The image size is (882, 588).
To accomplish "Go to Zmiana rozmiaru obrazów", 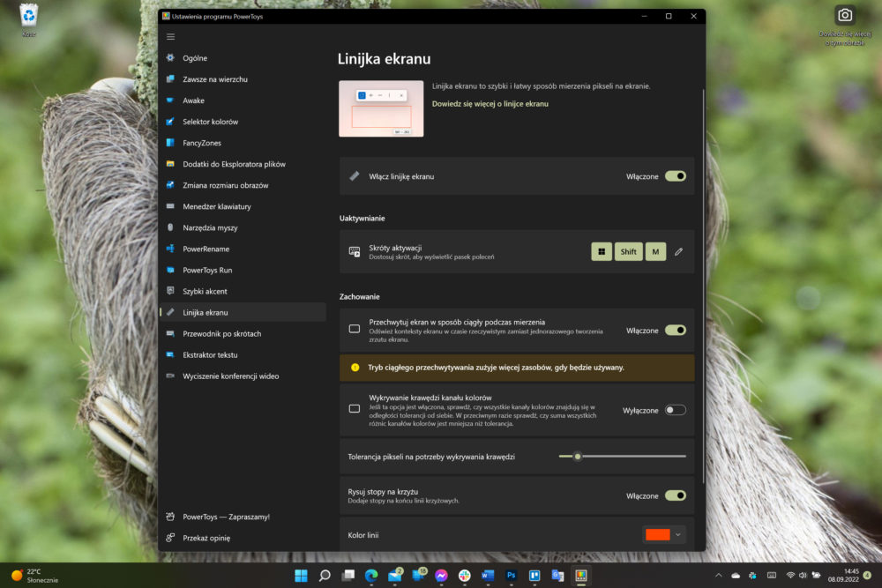I will 243,185.
